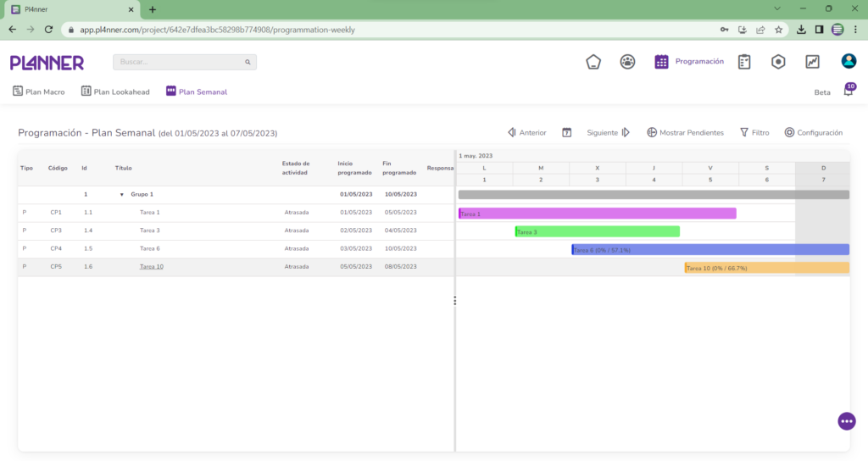Click the blue Tarea 6 Gantt bar
The image size is (868, 461).
(x=710, y=250)
